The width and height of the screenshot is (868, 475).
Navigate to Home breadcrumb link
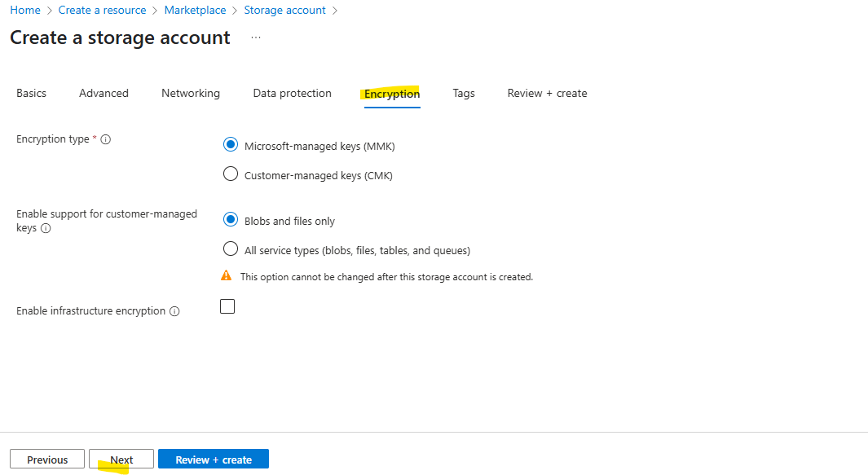pos(25,11)
